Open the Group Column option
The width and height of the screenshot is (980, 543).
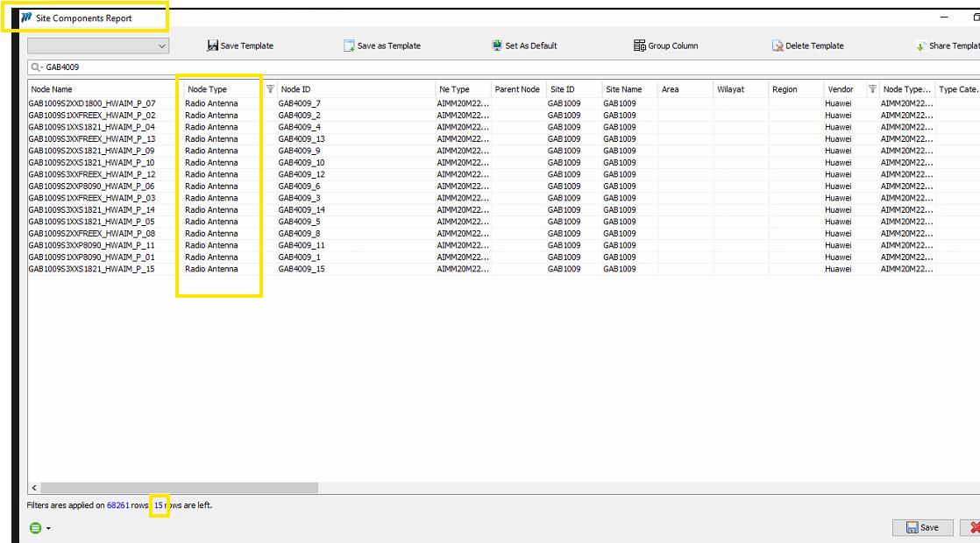640,46
